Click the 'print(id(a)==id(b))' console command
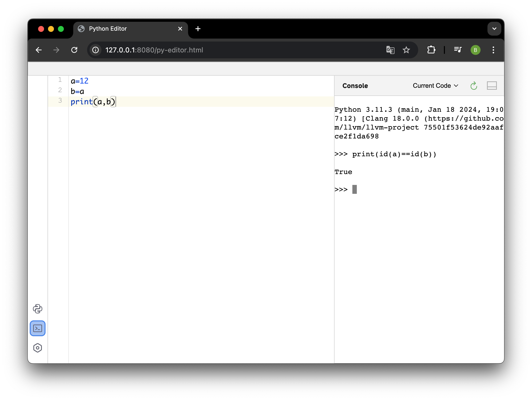This screenshot has height=400, width=532. 394,154
